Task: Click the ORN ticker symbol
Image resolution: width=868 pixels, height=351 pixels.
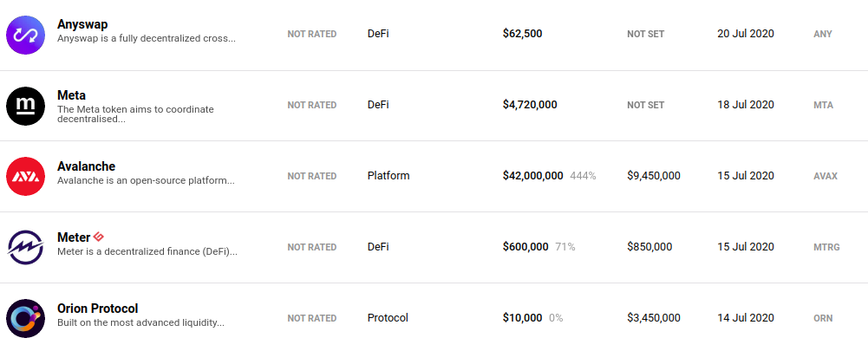Action: [823, 318]
